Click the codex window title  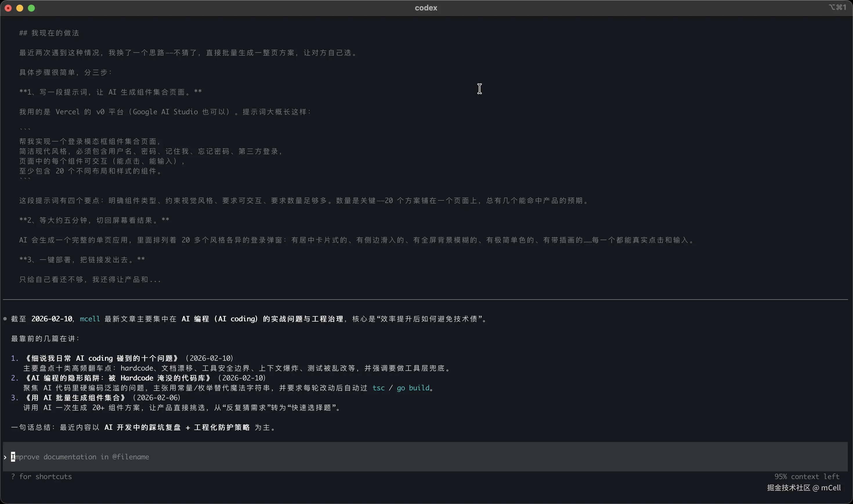coord(426,8)
